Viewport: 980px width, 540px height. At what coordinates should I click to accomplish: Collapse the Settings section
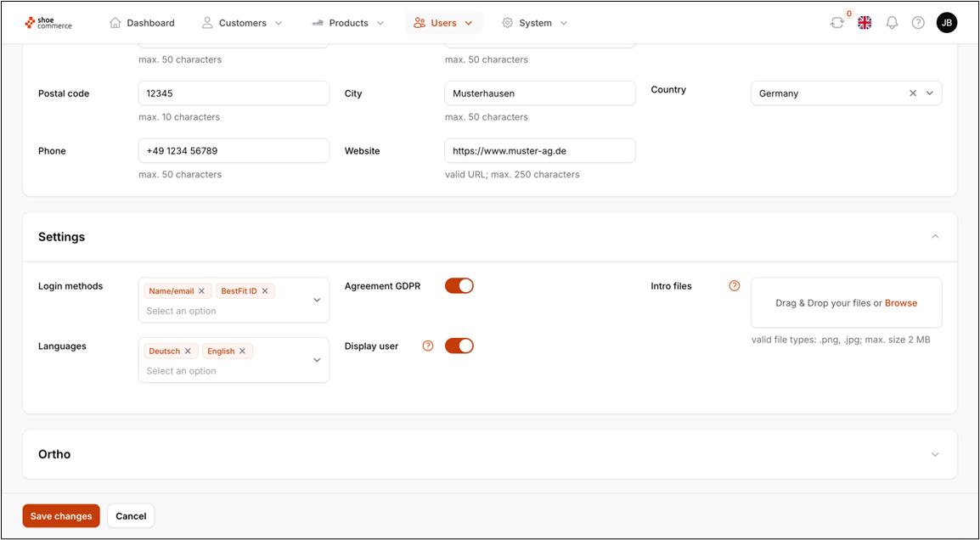tap(935, 237)
